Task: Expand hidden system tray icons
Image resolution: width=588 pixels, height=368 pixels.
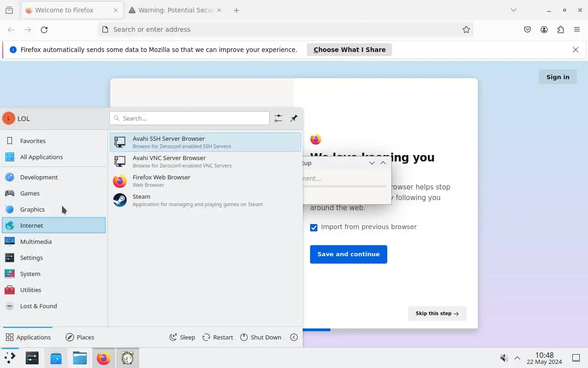Action: [517, 358]
